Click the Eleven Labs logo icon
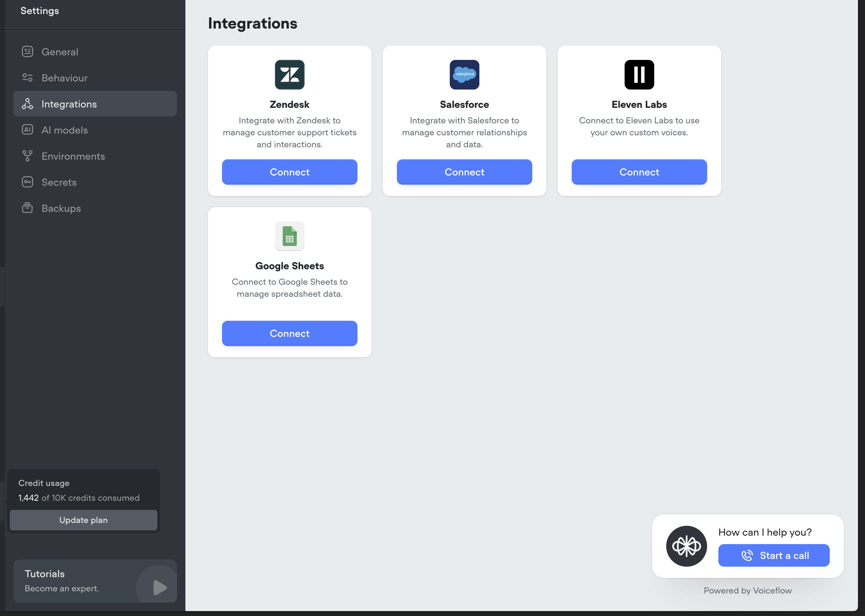Screen dimensions: 865x616 coord(639,75)
